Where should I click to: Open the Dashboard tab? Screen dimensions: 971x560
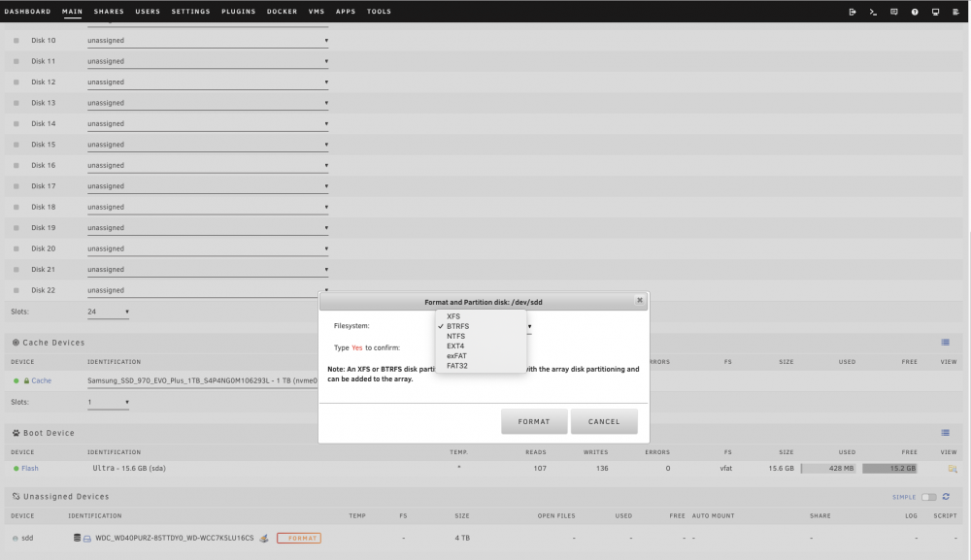point(27,11)
